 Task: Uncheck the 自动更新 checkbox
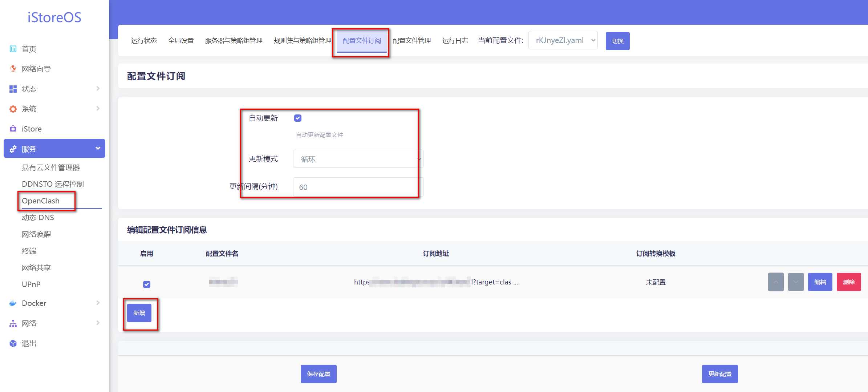pyautogui.click(x=297, y=118)
